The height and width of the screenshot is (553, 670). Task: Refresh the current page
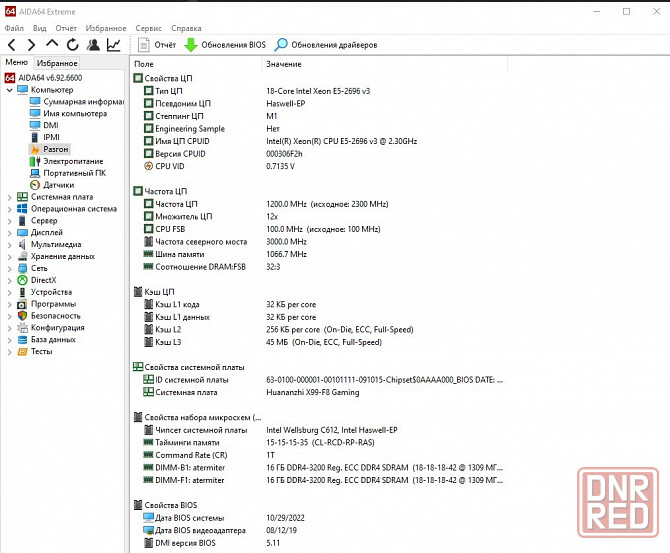(73, 44)
